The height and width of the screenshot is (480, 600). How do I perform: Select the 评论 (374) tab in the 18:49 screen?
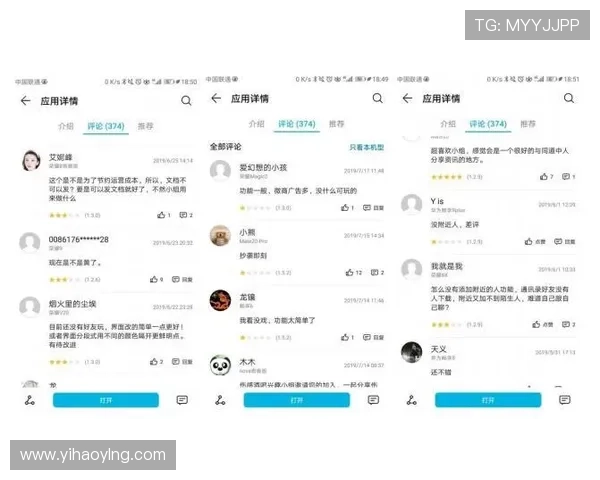coord(297,124)
